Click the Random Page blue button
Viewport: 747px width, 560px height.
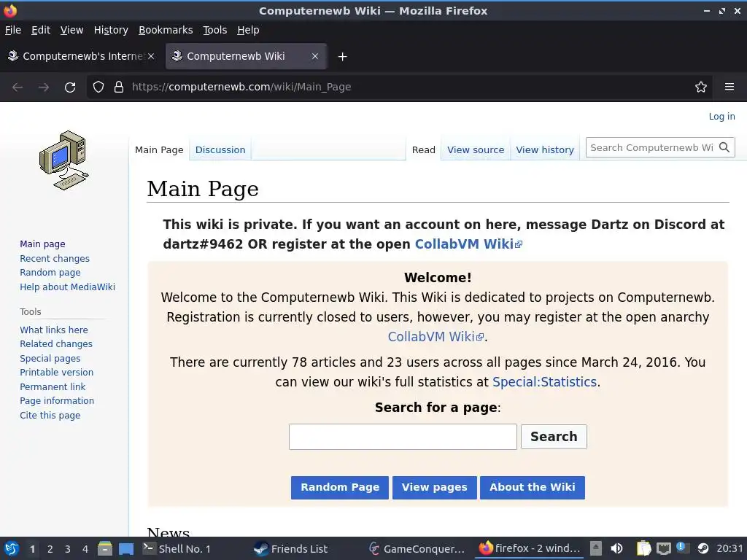tap(340, 487)
